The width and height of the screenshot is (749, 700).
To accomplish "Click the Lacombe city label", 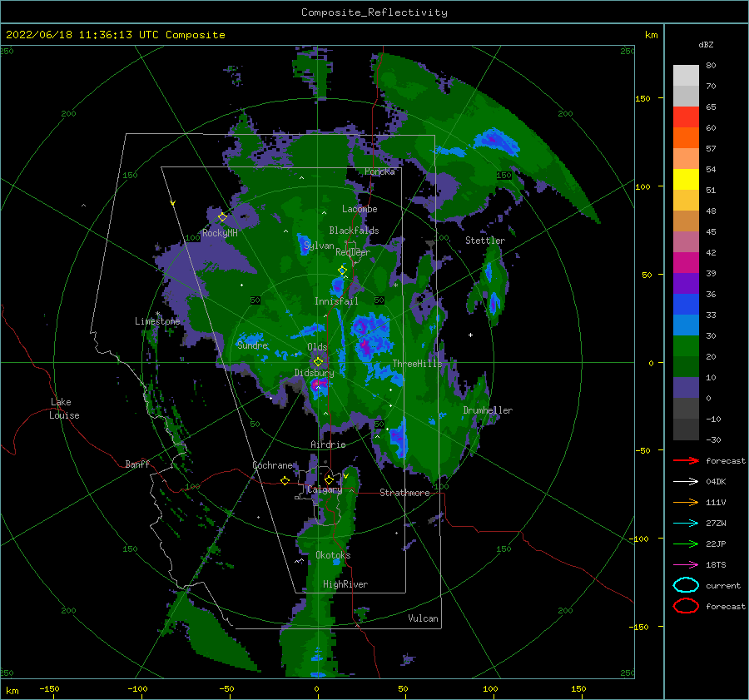I will (360, 209).
